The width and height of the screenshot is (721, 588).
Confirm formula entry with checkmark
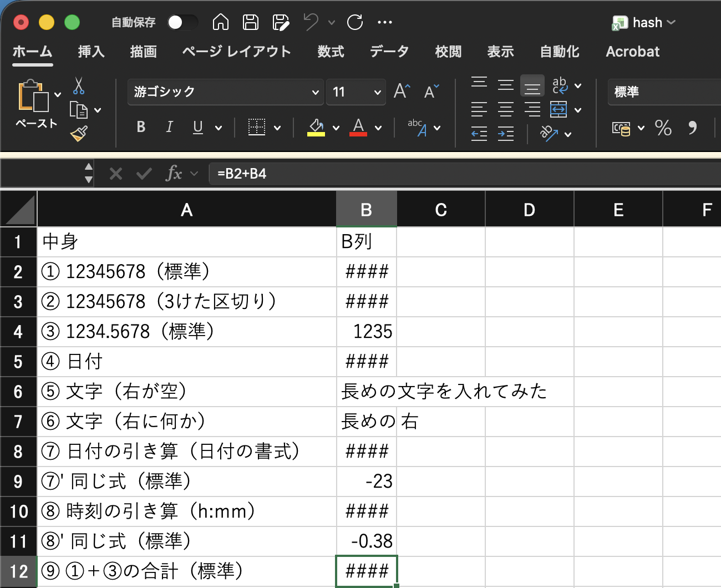pyautogui.click(x=144, y=174)
